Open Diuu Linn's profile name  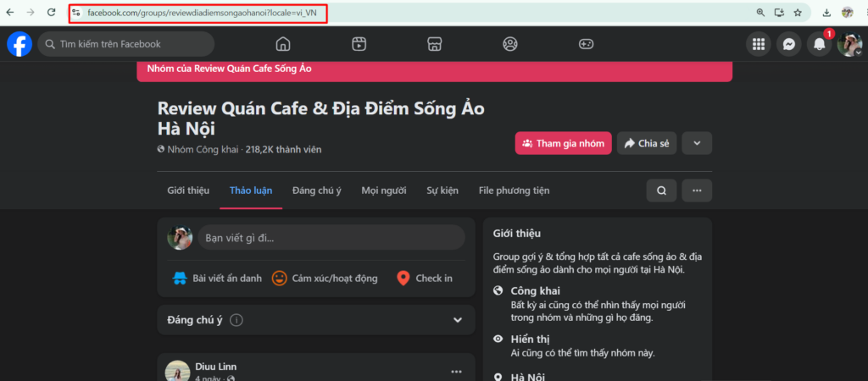(x=216, y=367)
